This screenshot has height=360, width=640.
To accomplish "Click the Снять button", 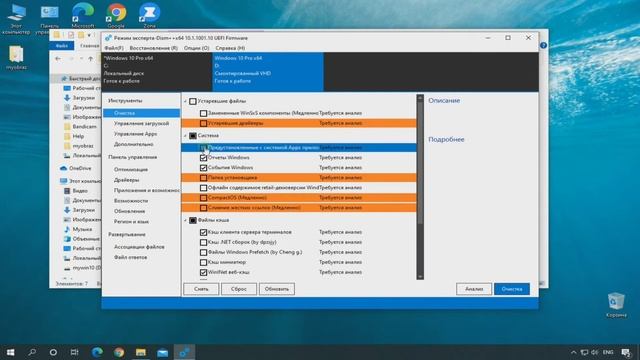I will pos(201,289).
